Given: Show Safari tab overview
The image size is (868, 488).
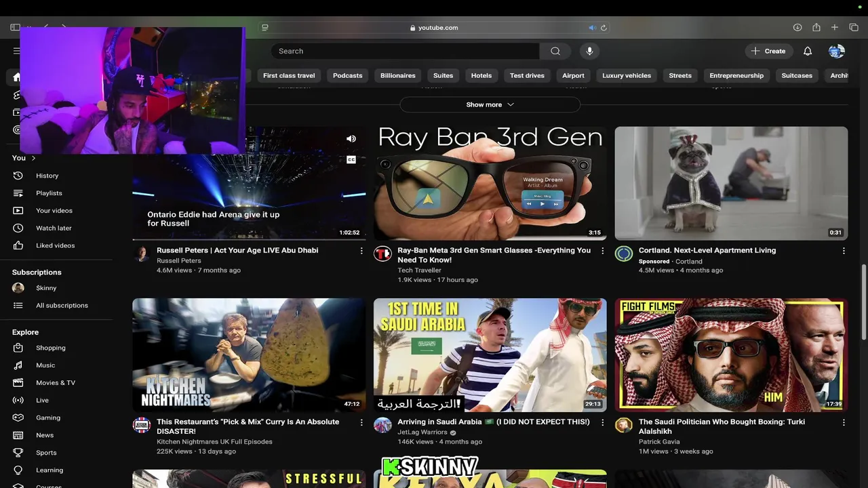Looking at the screenshot, I should 854,28.
